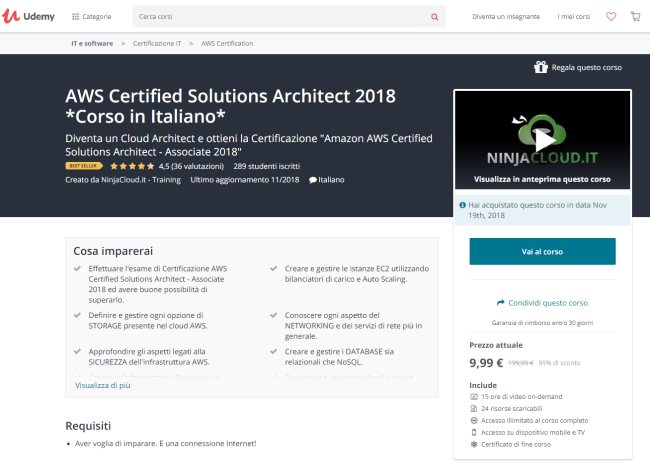Click 24 risorse scaricabili text
Screen dimensions: 650x466
[512, 408]
